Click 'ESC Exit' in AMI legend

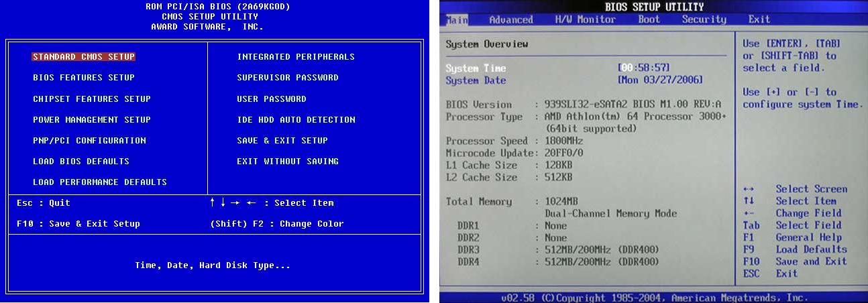[770, 274]
